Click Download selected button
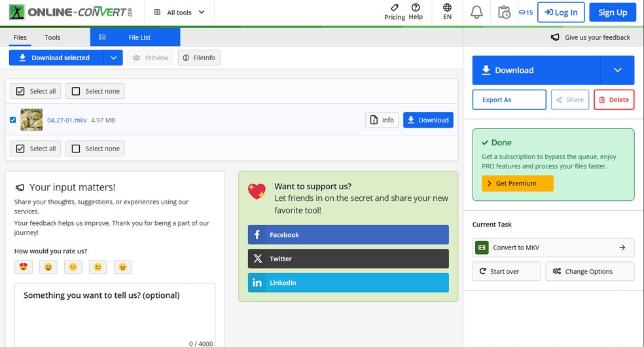This screenshot has width=644, height=347. tap(56, 58)
